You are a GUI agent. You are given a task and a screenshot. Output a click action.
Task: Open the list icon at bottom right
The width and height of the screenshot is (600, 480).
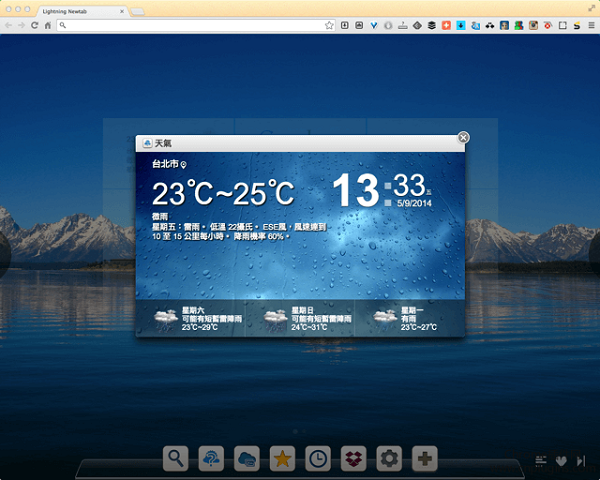point(541,461)
